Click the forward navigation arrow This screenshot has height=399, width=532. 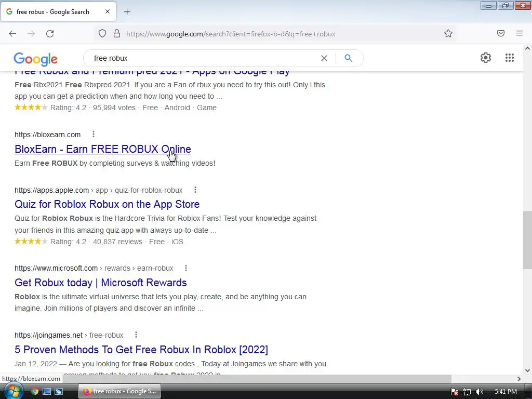click(x=31, y=34)
